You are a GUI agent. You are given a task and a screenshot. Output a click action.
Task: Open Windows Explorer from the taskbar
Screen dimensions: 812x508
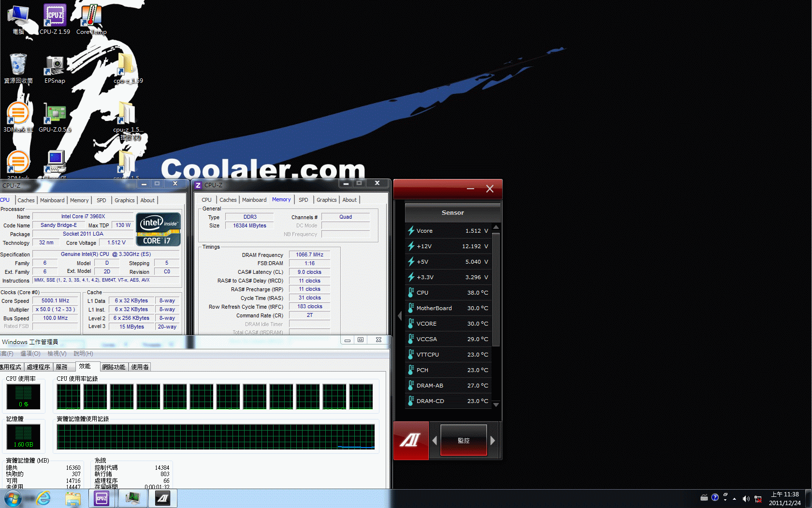coord(73,498)
